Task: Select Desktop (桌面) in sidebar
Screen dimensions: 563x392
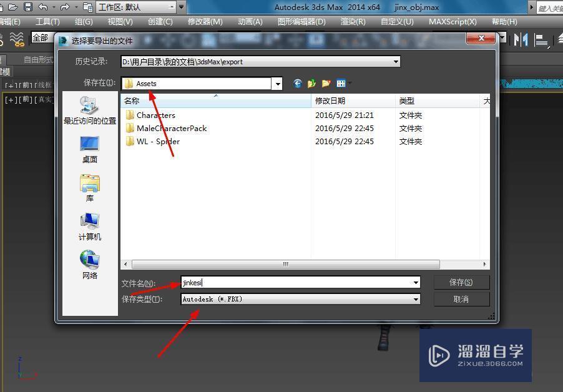Action: (x=90, y=150)
